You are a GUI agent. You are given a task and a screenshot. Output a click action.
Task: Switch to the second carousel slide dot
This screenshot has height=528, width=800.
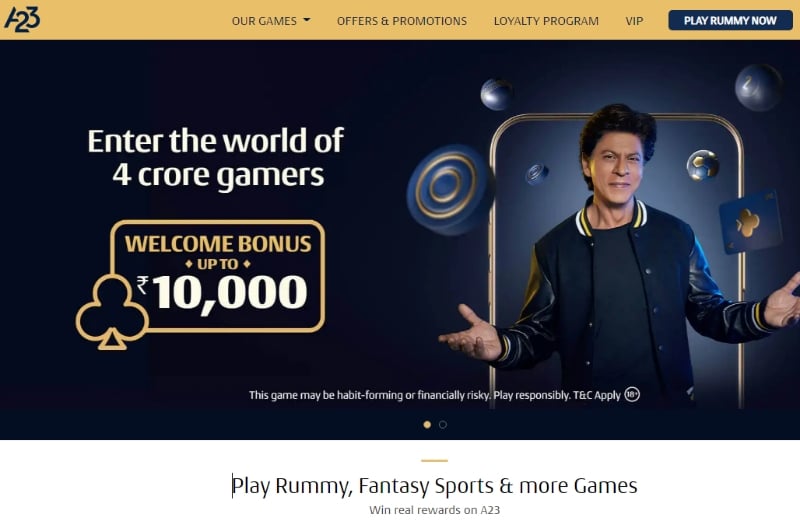pyautogui.click(x=443, y=424)
